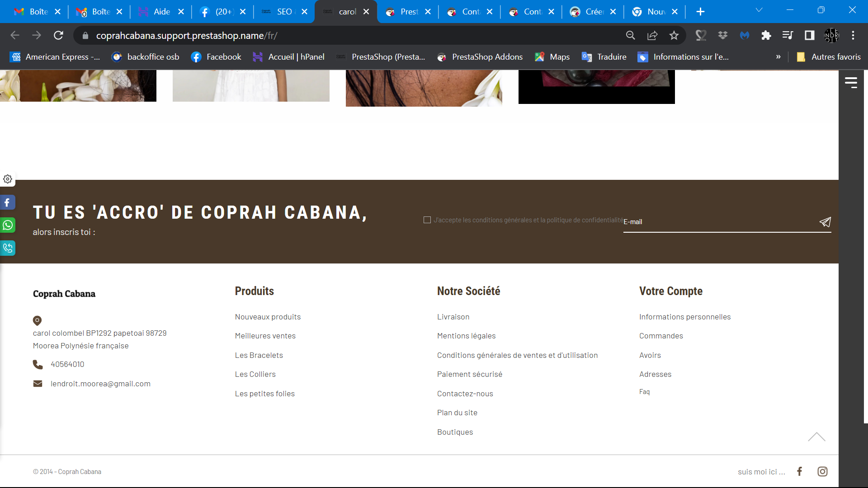The width and height of the screenshot is (868, 488).
Task: Open the tab search dropdown arrow
Action: [x=759, y=10]
